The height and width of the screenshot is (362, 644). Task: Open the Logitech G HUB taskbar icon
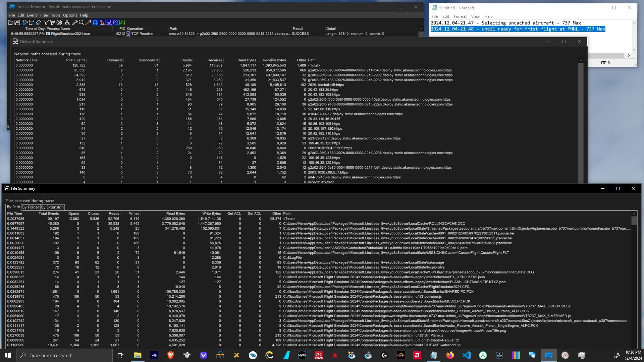[384, 355]
